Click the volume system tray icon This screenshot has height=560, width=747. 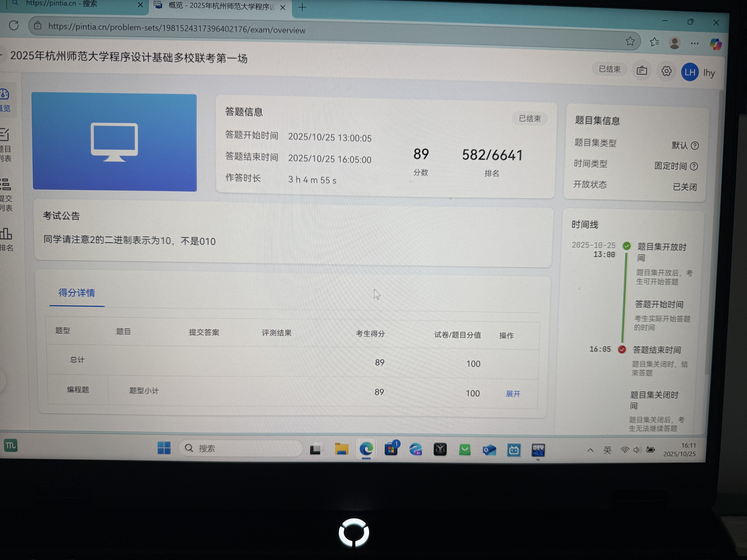[x=637, y=450]
